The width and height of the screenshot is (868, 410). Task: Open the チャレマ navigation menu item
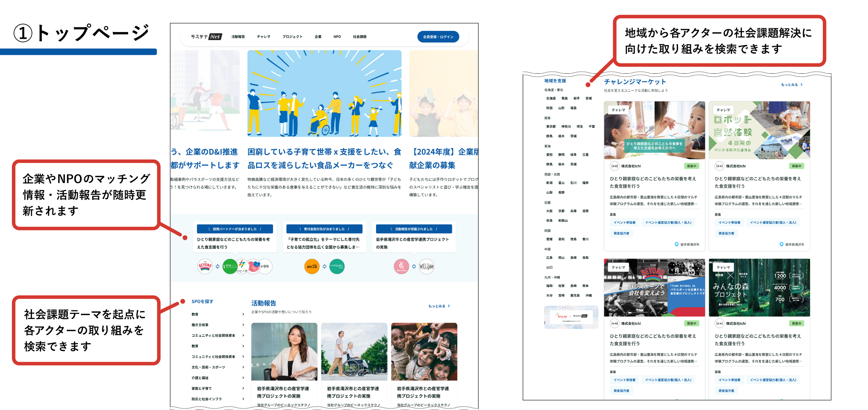tap(264, 37)
